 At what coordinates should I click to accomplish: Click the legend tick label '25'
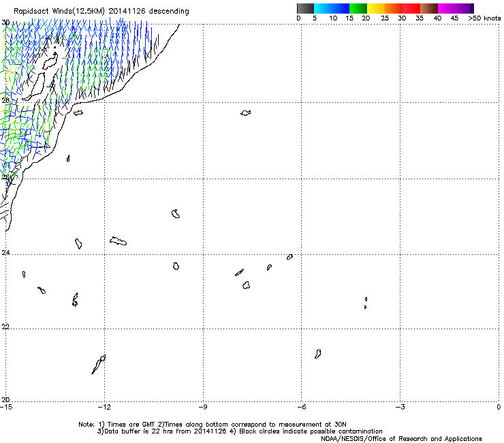coord(385,18)
